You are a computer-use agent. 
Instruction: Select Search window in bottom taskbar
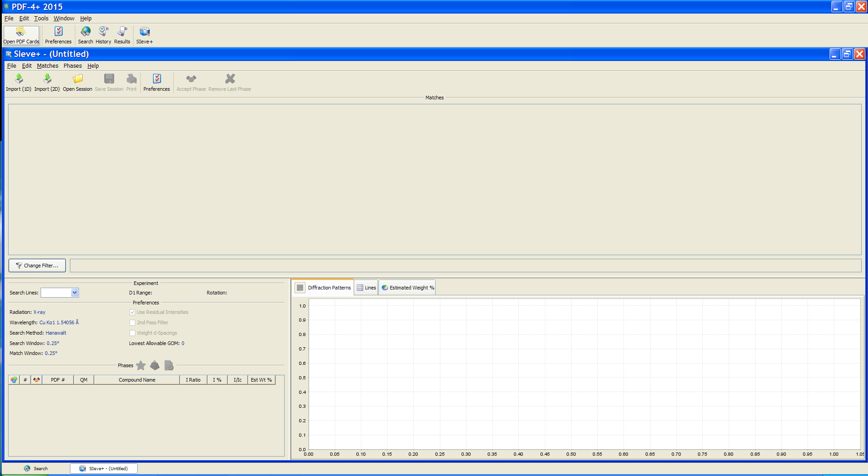pos(36,468)
